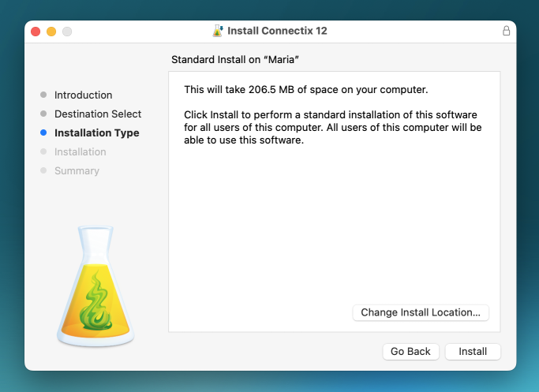The height and width of the screenshot is (392, 539).
Task: Click the Summary step label
Action: pyautogui.click(x=77, y=171)
